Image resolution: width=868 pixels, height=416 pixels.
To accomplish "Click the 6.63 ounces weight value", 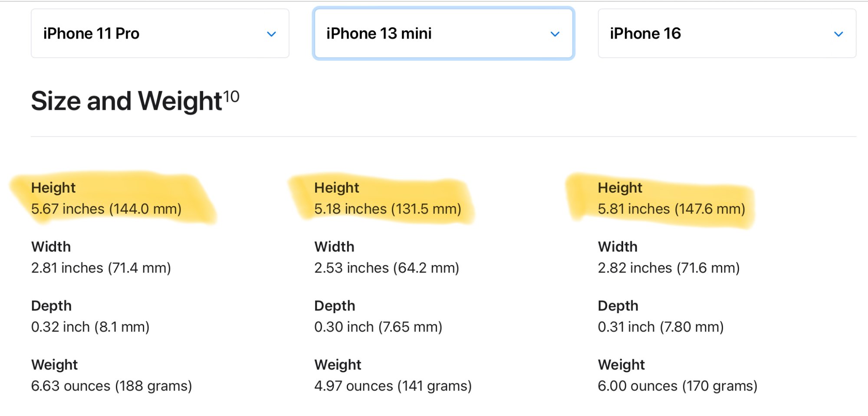I will pos(112,386).
